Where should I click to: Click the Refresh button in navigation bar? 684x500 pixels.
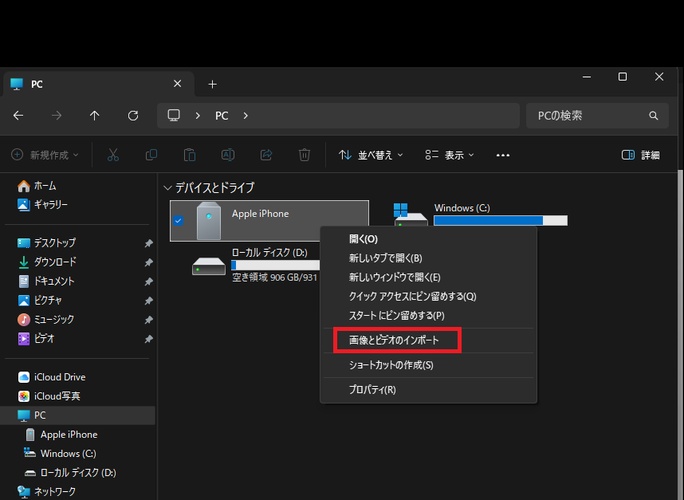click(133, 116)
